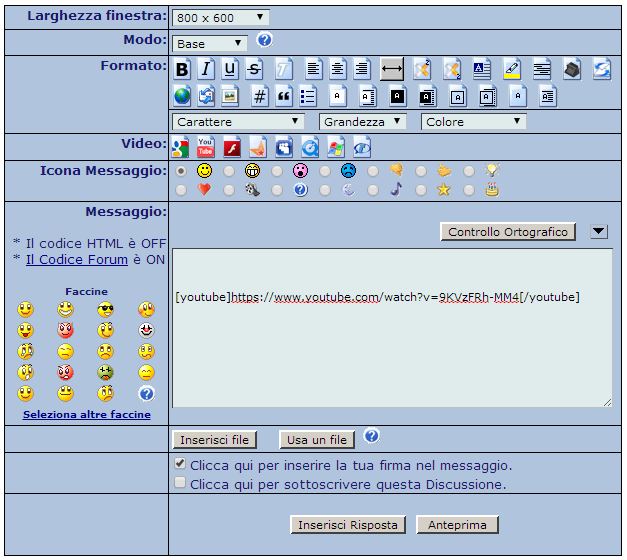Insert a bulleted list

point(308,96)
